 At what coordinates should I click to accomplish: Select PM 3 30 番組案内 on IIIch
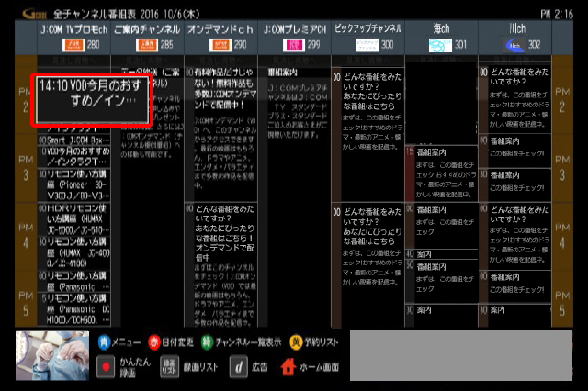(x=514, y=184)
